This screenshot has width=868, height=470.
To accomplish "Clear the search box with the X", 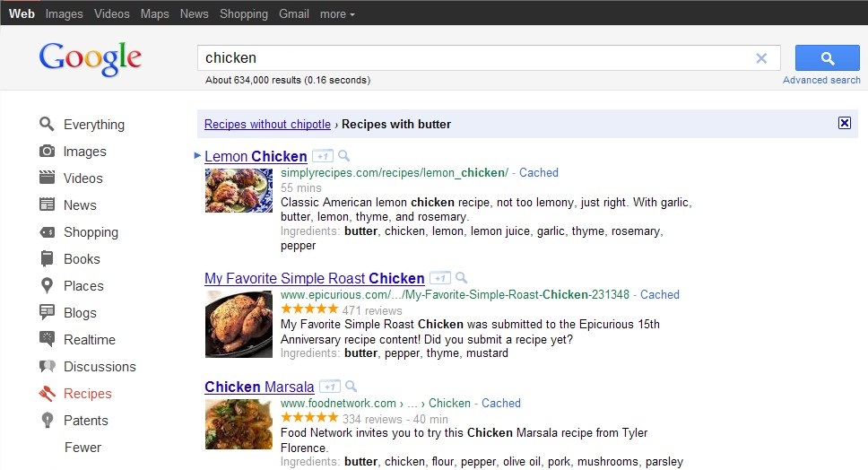I will click(x=761, y=58).
